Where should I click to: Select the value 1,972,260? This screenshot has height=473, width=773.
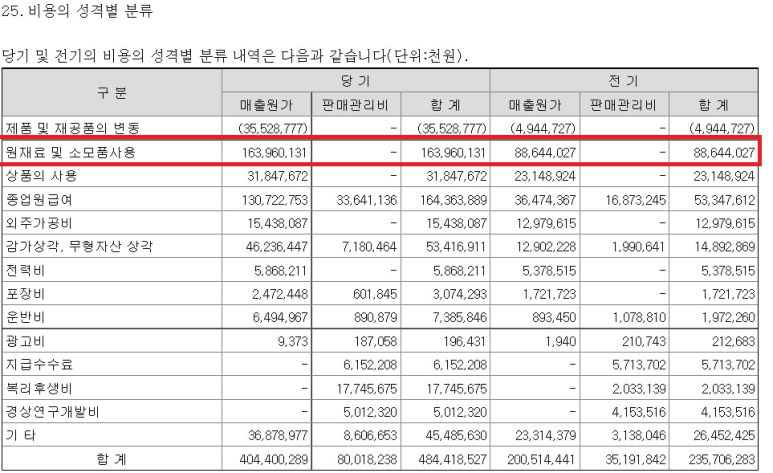(x=729, y=317)
